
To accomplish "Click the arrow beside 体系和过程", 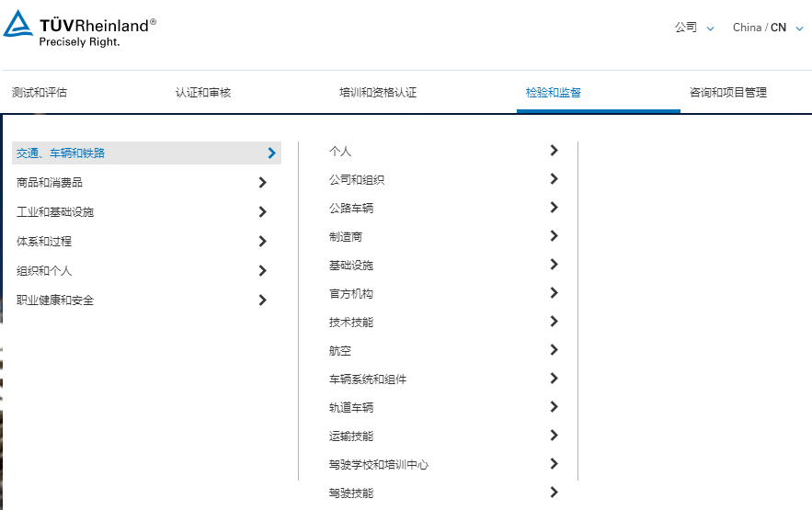I will click(263, 242).
